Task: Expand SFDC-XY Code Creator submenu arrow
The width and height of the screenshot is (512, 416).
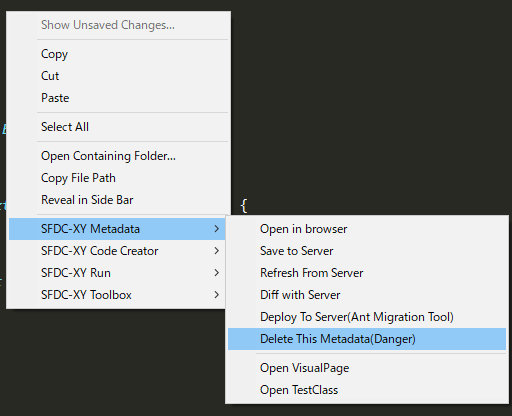Action: (217, 251)
